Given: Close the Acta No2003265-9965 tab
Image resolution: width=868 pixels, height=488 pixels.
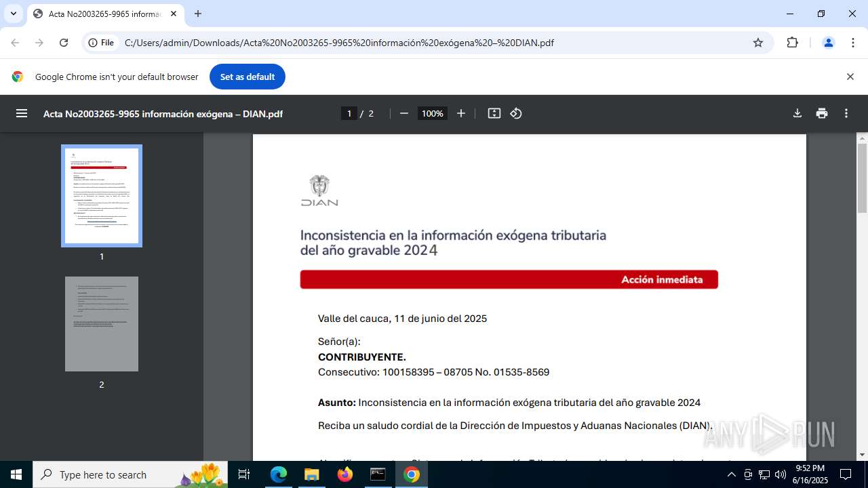Looking at the screenshot, I should tap(173, 14).
